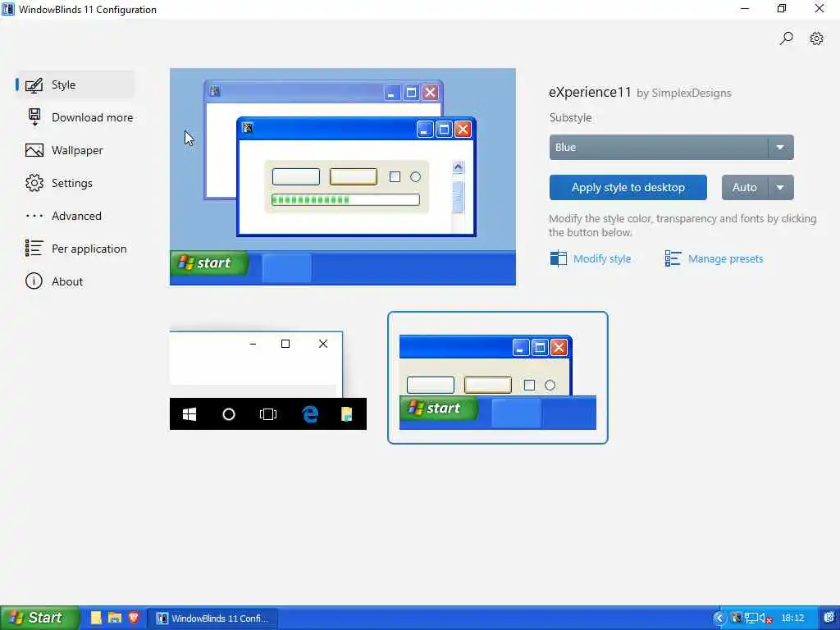
Task: Open the Substyle combo box showing Blue
Action: (671, 148)
